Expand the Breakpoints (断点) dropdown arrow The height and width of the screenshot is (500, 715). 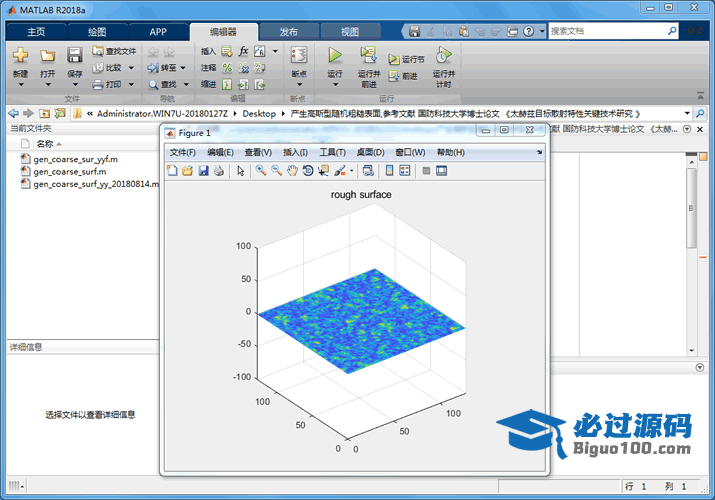299,85
